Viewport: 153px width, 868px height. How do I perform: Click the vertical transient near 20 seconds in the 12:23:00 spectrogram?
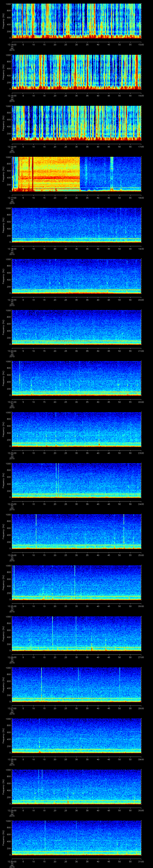(x=56, y=478)
